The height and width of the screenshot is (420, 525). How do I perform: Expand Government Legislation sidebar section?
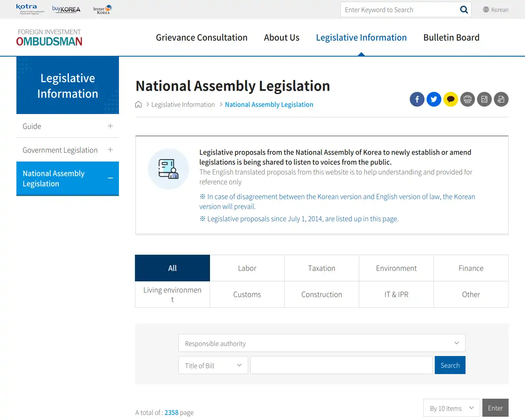(x=110, y=150)
